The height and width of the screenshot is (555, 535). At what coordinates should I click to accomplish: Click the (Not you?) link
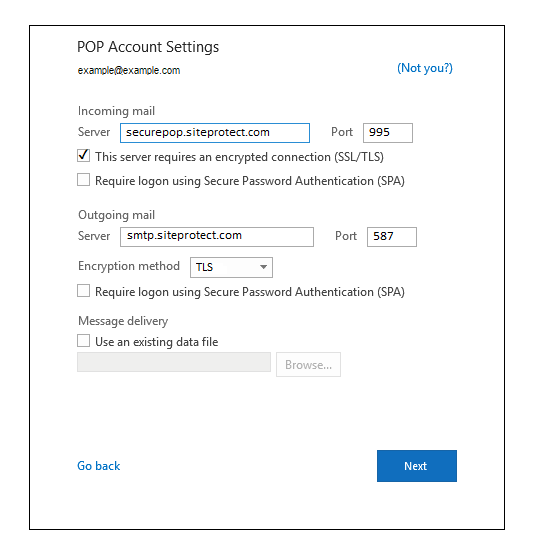pyautogui.click(x=425, y=68)
